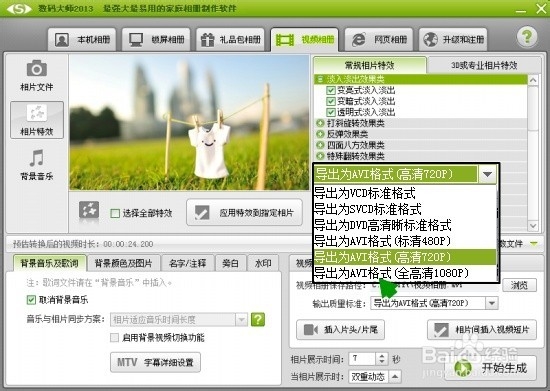Open 输出质量标准 dropdown

tap(492, 303)
